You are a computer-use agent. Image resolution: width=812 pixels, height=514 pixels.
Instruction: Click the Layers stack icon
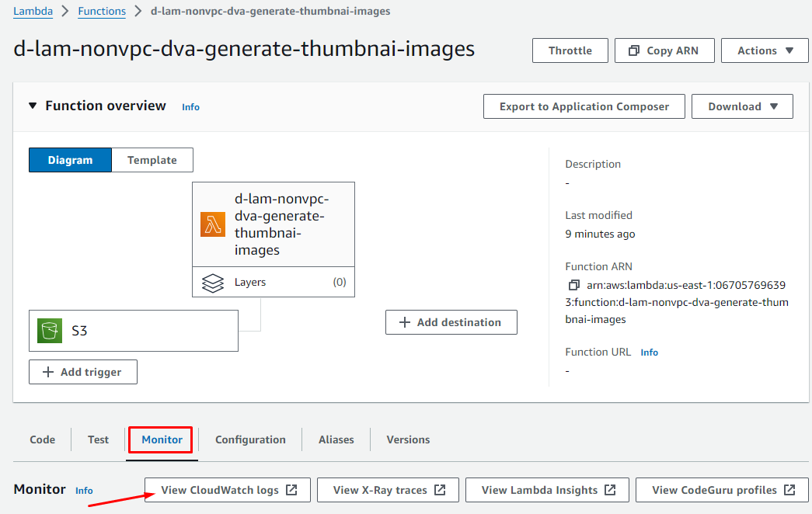213,283
